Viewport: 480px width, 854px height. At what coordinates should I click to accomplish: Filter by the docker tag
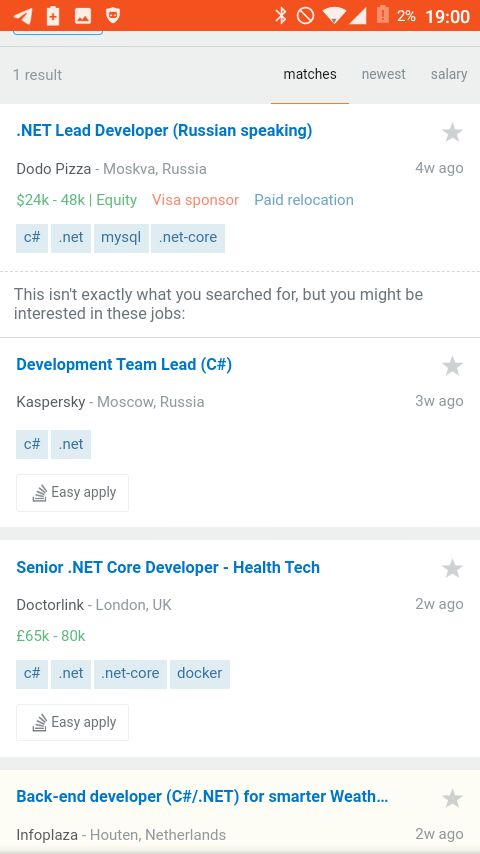pos(199,674)
